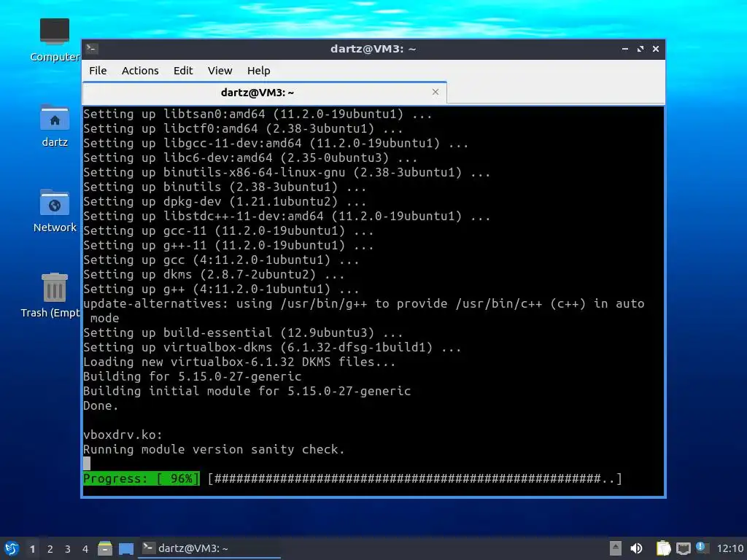Open the removable media tray icon
Image resolution: width=747 pixels, height=560 pixels.
[x=615, y=548]
